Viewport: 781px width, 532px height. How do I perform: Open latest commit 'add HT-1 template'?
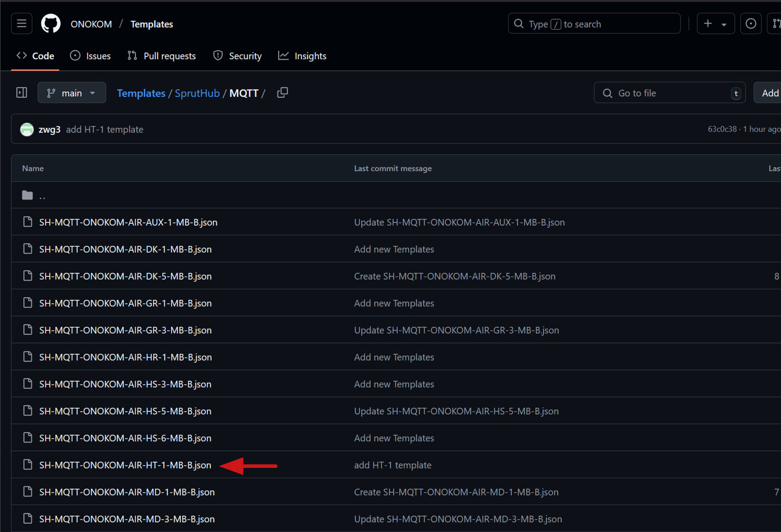tap(105, 130)
